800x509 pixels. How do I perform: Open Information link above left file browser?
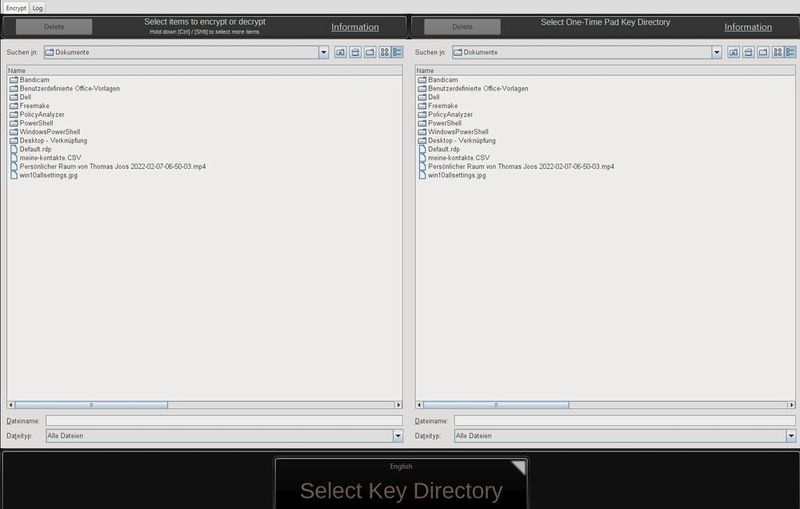[355, 27]
